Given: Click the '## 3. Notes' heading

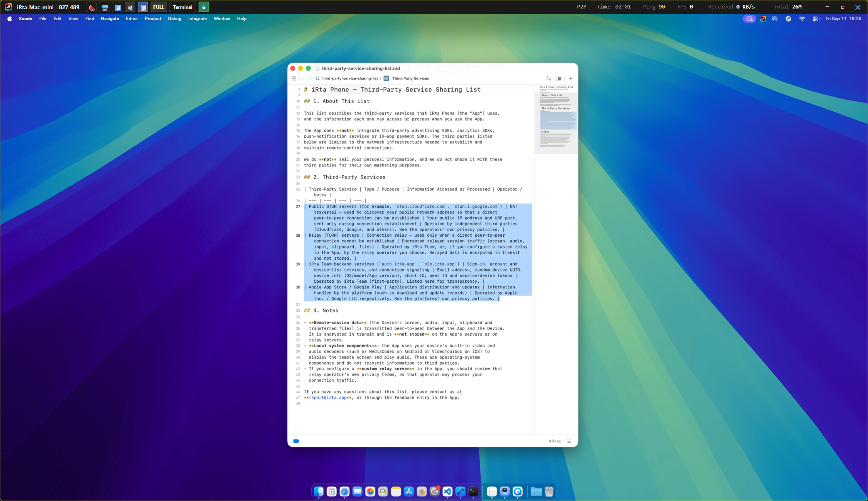Looking at the screenshot, I should 321,311.
